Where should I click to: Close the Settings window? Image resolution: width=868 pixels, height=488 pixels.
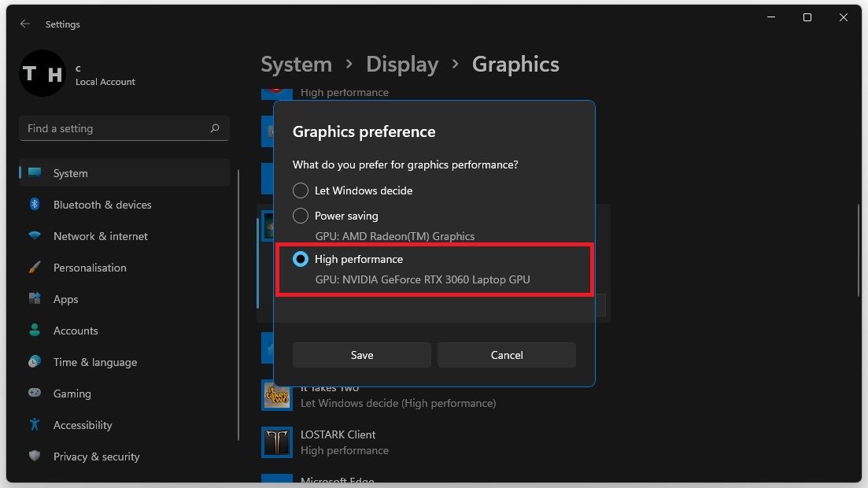843,17
